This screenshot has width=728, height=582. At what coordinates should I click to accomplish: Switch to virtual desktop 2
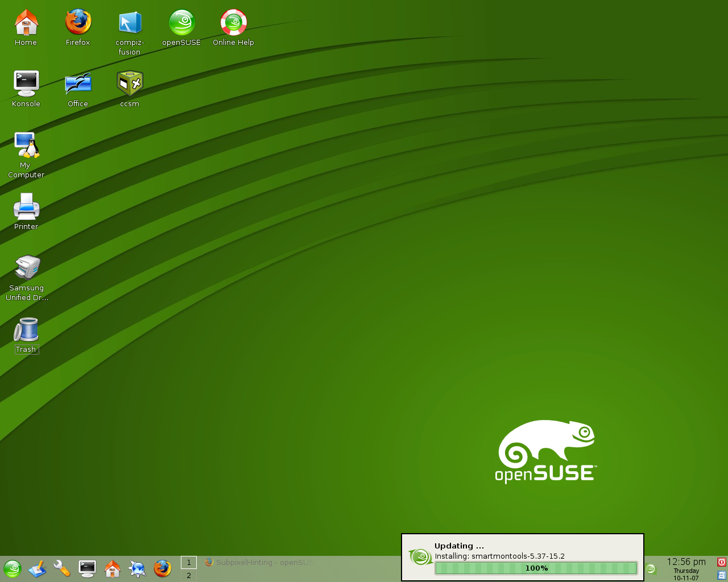click(x=189, y=576)
